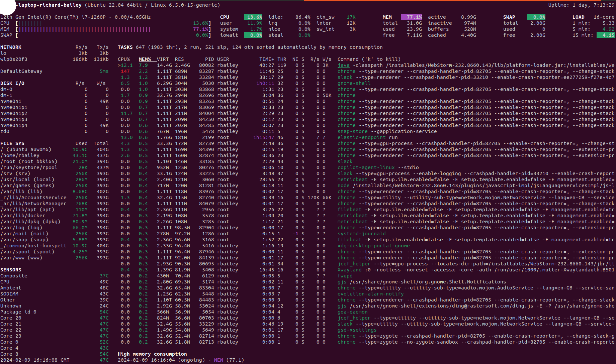This screenshot has height=364, width=616.
Task: Click the 12th Gen Intel CPU model line
Action: [x=75, y=17]
